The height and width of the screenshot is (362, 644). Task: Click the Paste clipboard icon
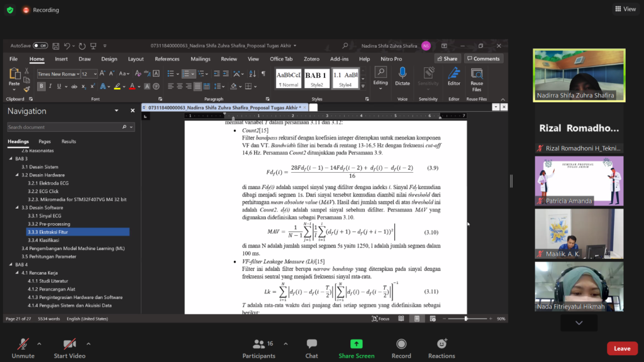coord(14,74)
